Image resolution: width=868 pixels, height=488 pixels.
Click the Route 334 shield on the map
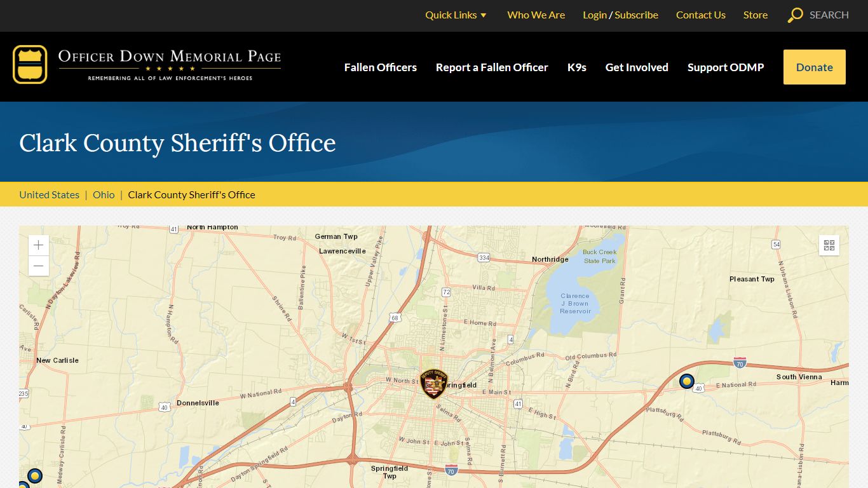[x=484, y=257]
